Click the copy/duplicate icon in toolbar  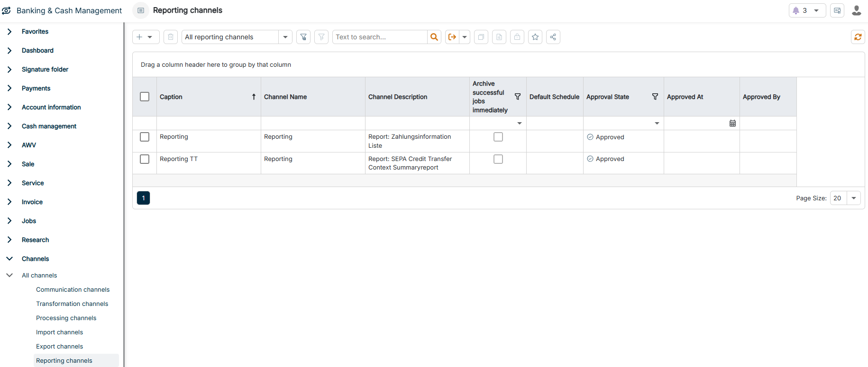pos(481,37)
